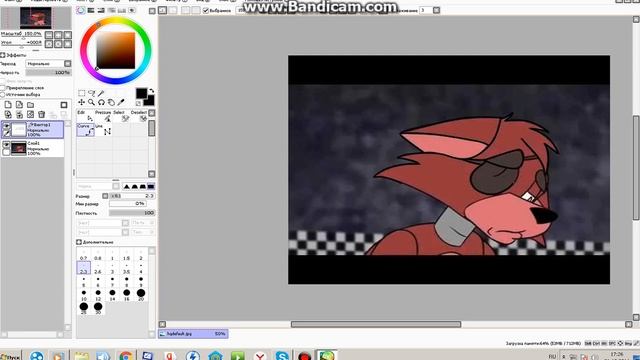Viewport: 640px width, 360px height.
Task: Create a new layer folder
Action: [31, 105]
